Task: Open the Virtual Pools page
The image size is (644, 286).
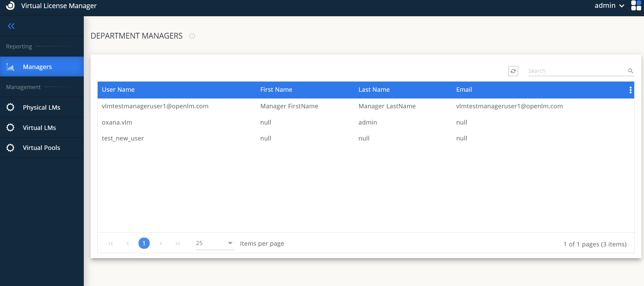Action: click(42, 148)
